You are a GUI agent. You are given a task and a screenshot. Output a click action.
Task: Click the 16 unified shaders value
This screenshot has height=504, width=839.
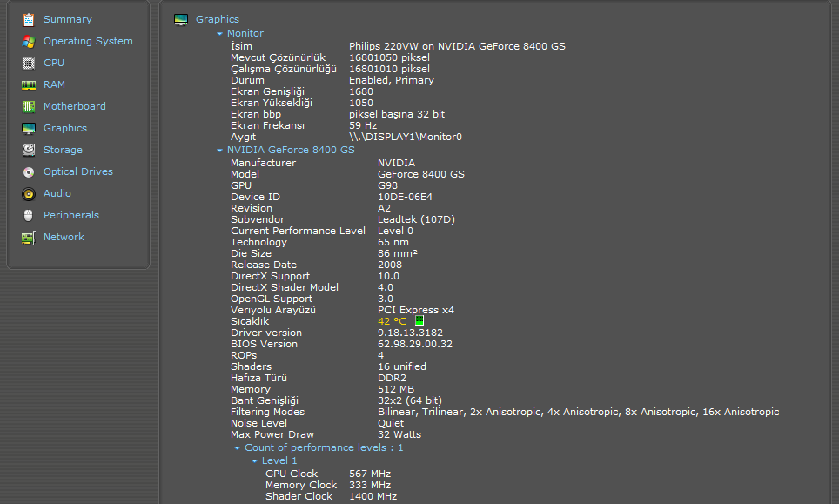point(402,366)
